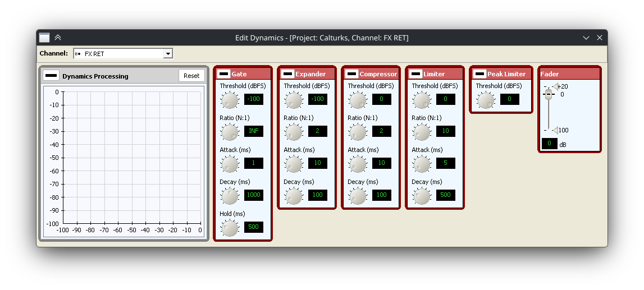Image resolution: width=644 pixels, height=290 pixels.
Task: Click the Expander Ratio knob
Action: coord(294,132)
